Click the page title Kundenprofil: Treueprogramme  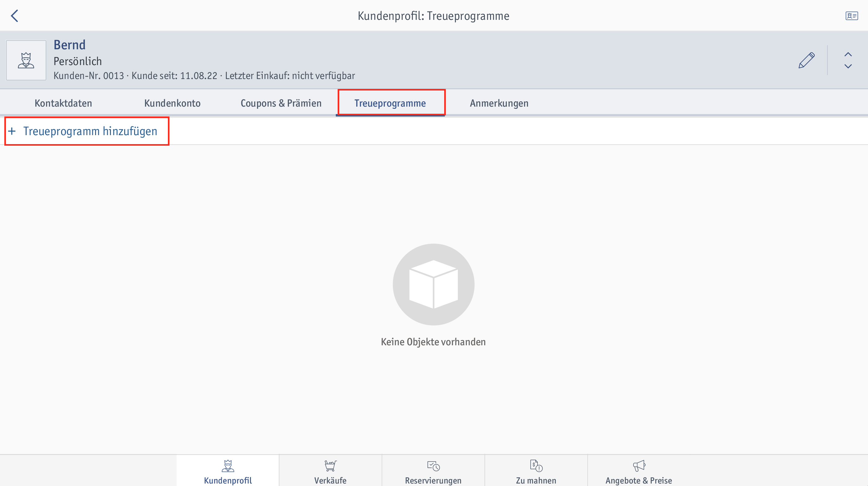[433, 16]
